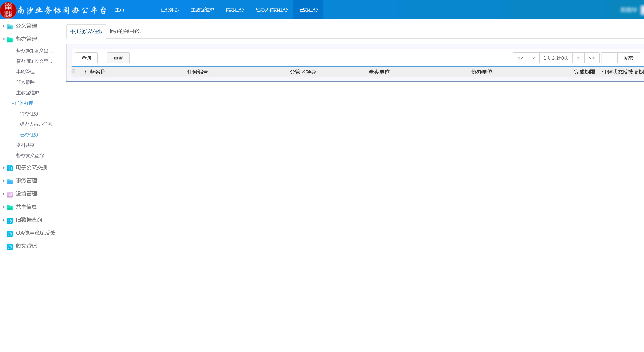This screenshot has width=644, height=352.
Task: Click the 事务管理 blue folder icon
Action: click(10, 181)
